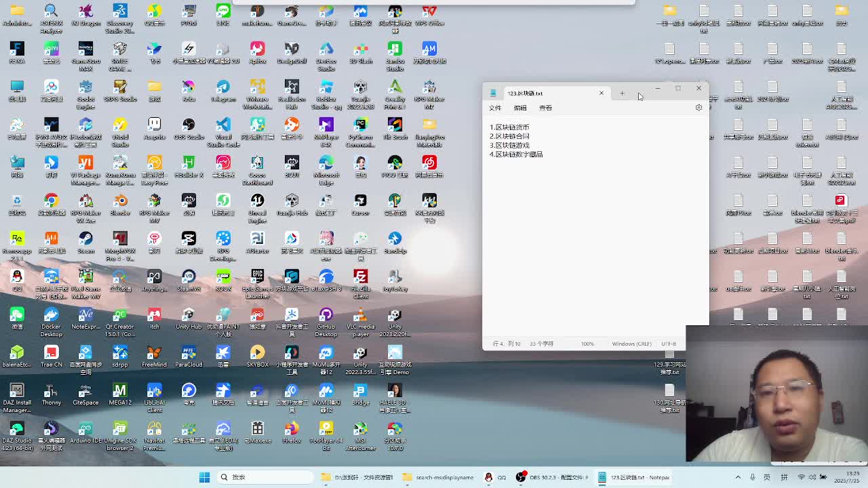Open Notepad settings gear icon
This screenshot has height=488, width=868.
[698, 108]
